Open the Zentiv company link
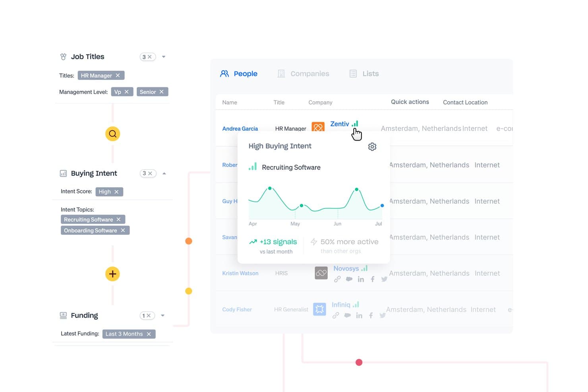The width and height of the screenshot is (588, 392). point(340,124)
